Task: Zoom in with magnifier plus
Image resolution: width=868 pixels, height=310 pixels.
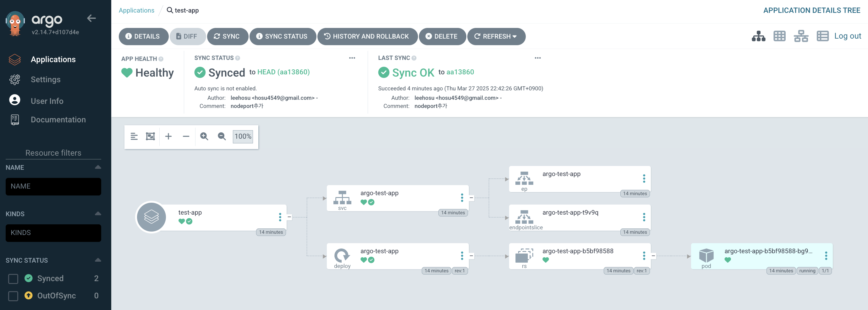Action: tap(204, 136)
